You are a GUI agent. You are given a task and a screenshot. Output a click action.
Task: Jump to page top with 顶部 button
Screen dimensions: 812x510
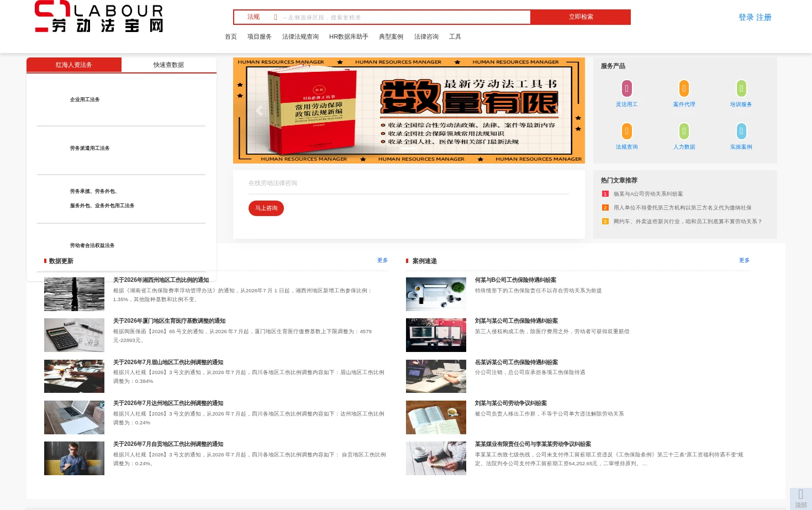pos(800,498)
